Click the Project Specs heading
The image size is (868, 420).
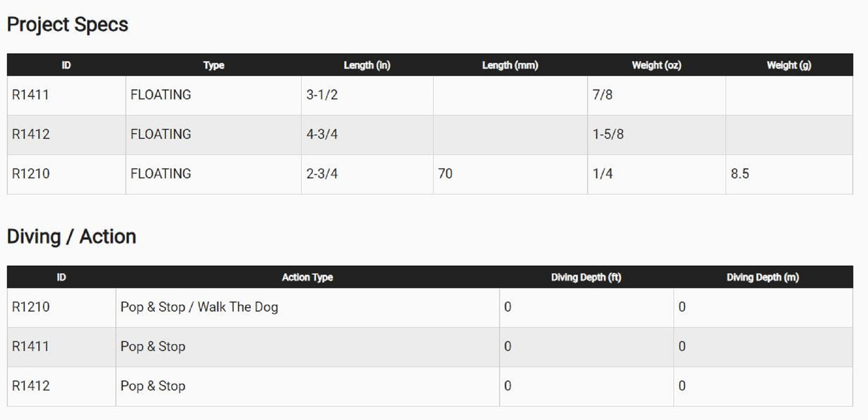point(67,25)
